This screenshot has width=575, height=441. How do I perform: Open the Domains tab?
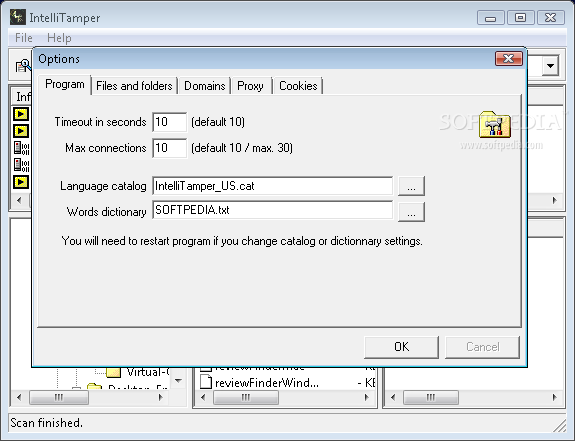coord(205,86)
